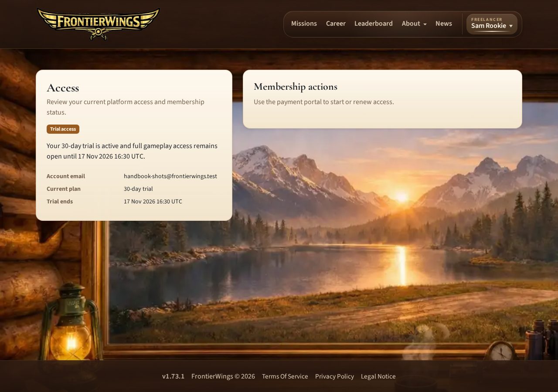Click the FrontierWings logo
Image resolution: width=558 pixels, height=392 pixels.
pyautogui.click(x=99, y=24)
